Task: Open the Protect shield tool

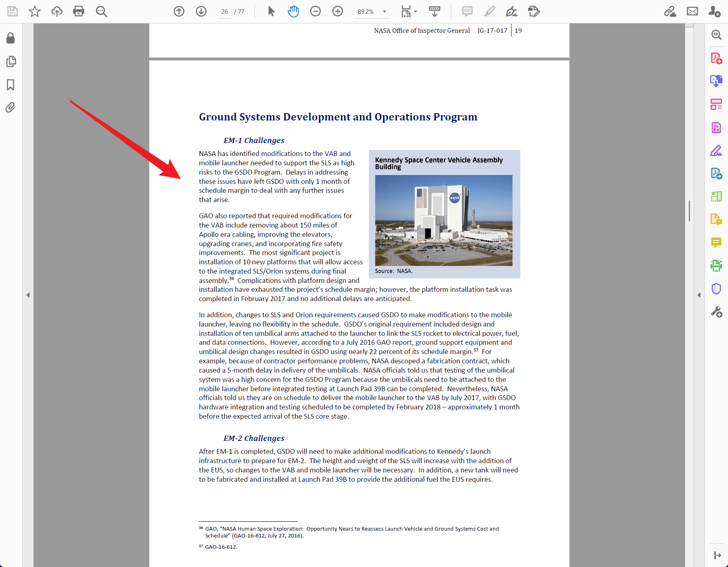Action: click(716, 289)
